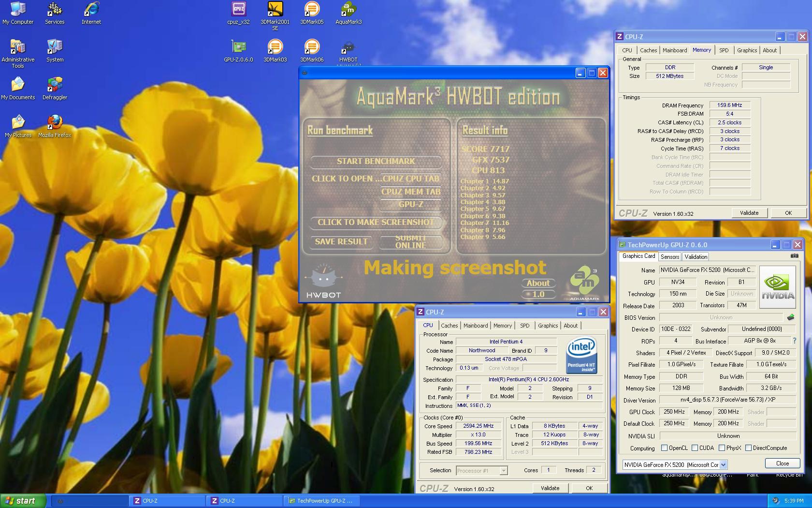
Task: Open Mainboard tab in lower CPU-Z window
Action: (x=476, y=326)
